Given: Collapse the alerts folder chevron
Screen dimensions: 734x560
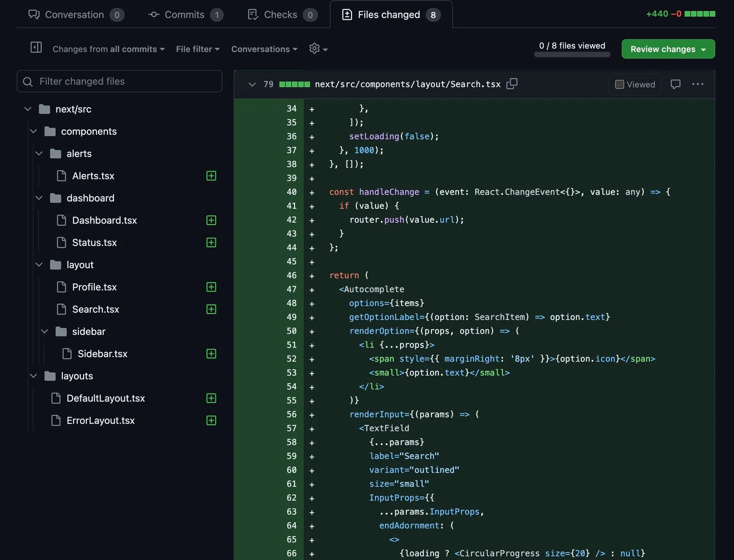Looking at the screenshot, I should point(39,153).
